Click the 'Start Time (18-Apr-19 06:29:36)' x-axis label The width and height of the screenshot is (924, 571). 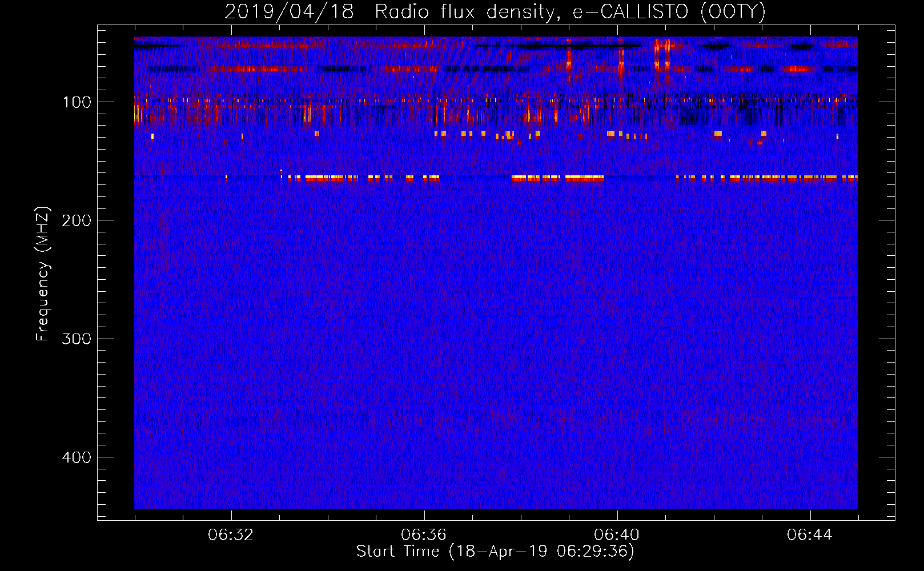pos(495,552)
